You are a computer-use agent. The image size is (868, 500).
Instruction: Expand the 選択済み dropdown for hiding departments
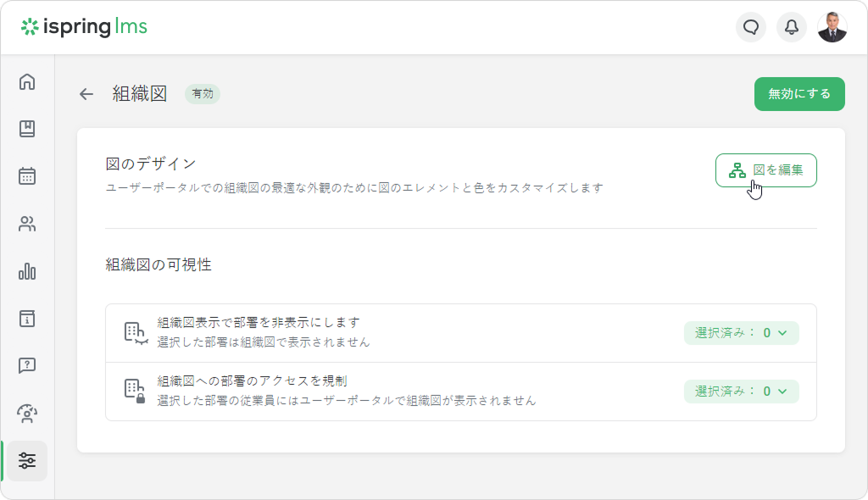pyautogui.click(x=741, y=333)
